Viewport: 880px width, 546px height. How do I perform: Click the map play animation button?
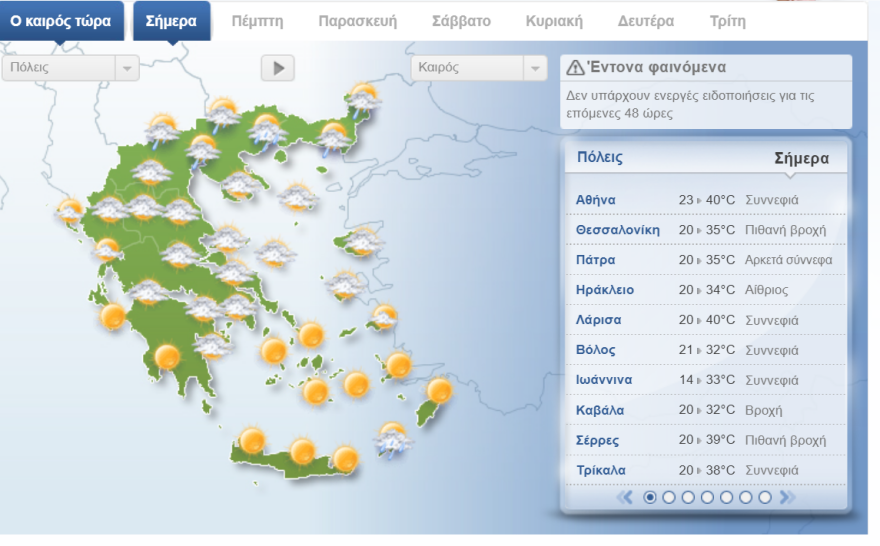278,68
